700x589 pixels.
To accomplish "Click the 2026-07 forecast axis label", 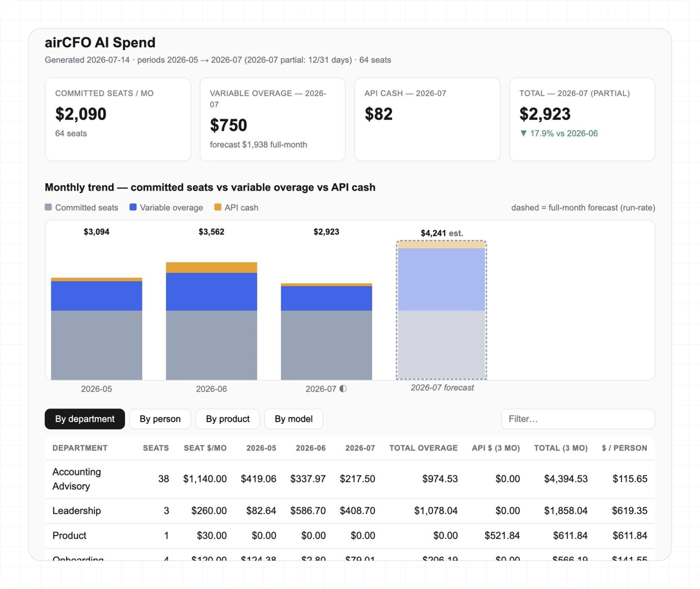I will click(442, 388).
